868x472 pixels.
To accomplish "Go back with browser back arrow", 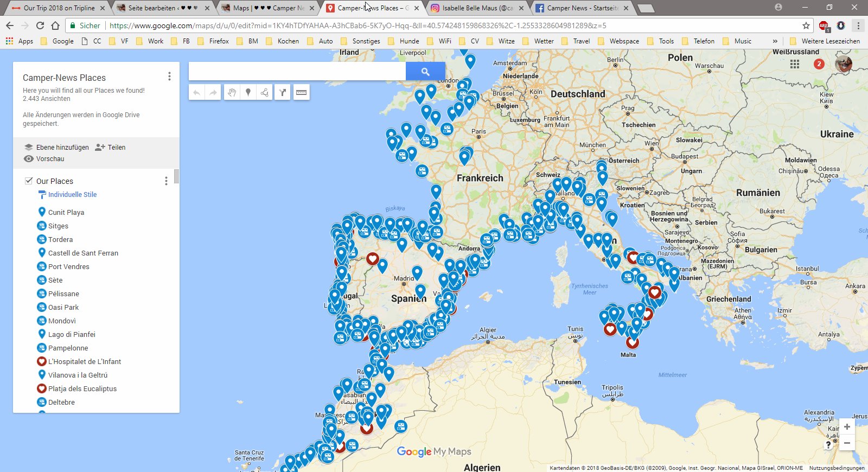I will pos(9,25).
